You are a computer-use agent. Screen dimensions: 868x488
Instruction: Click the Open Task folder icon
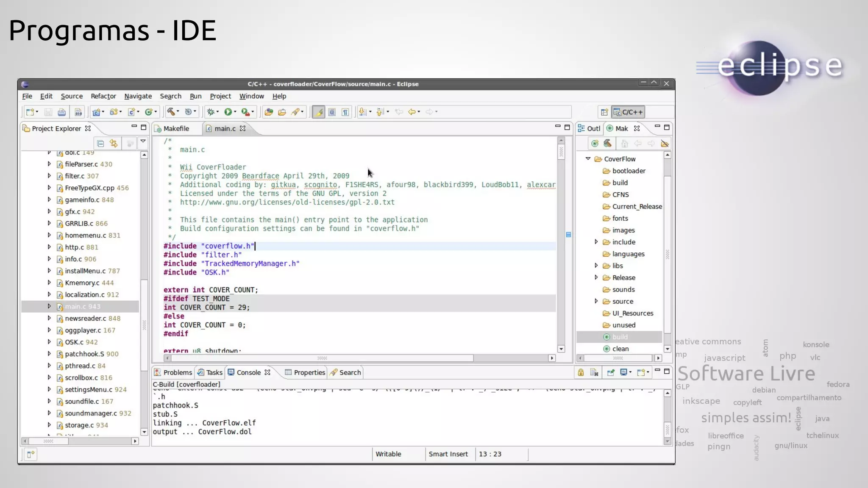282,112
